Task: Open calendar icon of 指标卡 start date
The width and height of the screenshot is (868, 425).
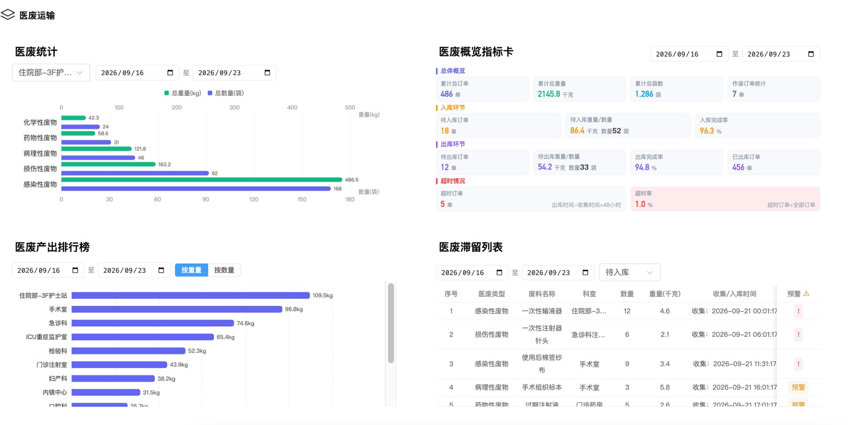Action: click(719, 54)
